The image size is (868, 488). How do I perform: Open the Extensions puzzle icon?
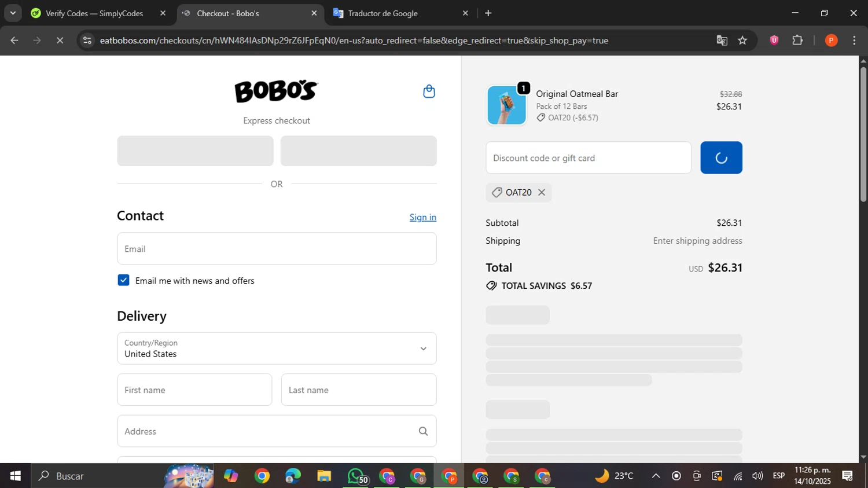pos(797,40)
